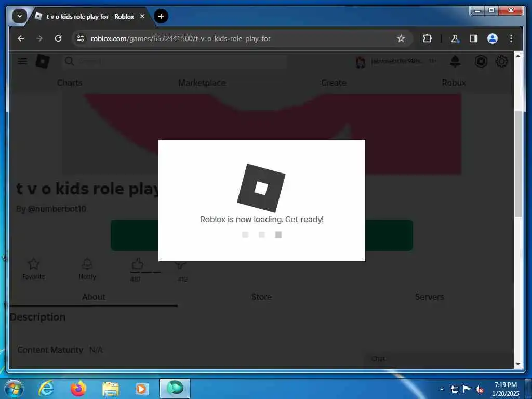This screenshot has height=399, width=532.
Task: Close the 't v o kids role play' tab
Action: pos(142,16)
